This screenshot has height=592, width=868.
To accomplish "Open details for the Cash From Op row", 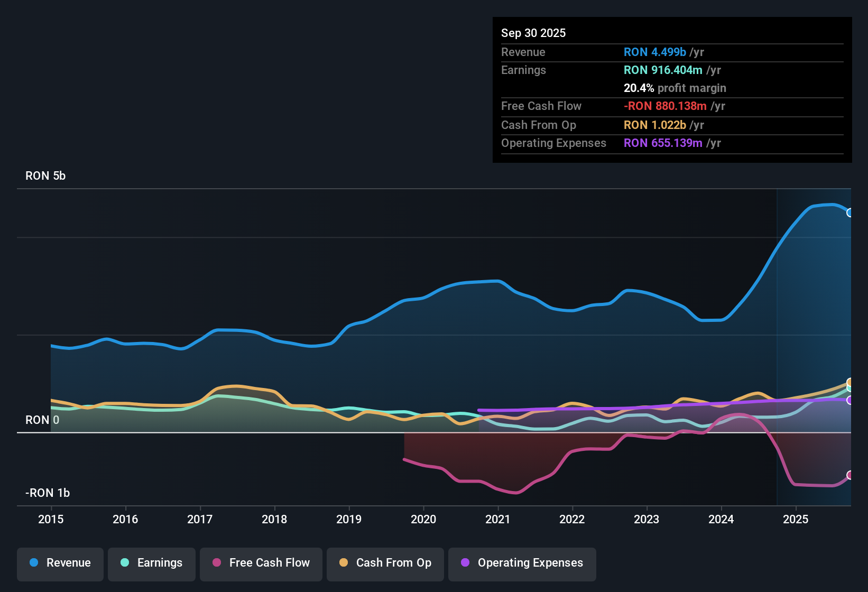I will coord(540,125).
